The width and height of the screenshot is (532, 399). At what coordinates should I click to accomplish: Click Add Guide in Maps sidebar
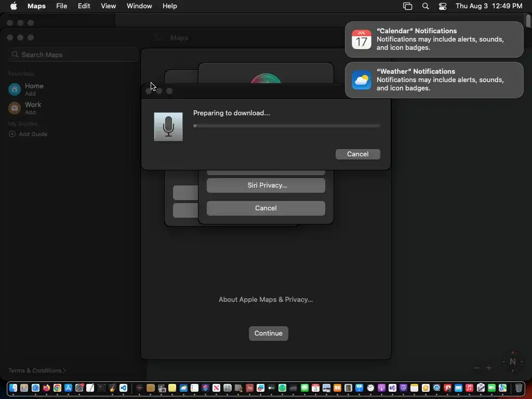(x=28, y=134)
